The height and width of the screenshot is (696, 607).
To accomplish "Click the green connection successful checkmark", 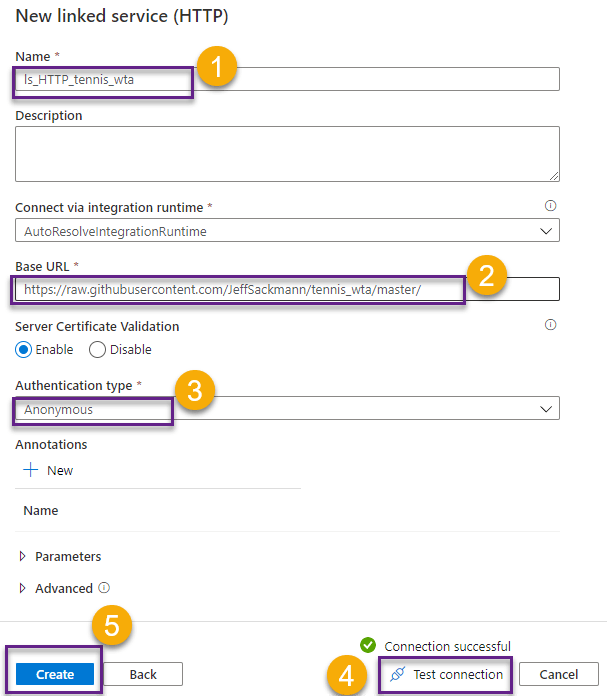I will tap(368, 646).
